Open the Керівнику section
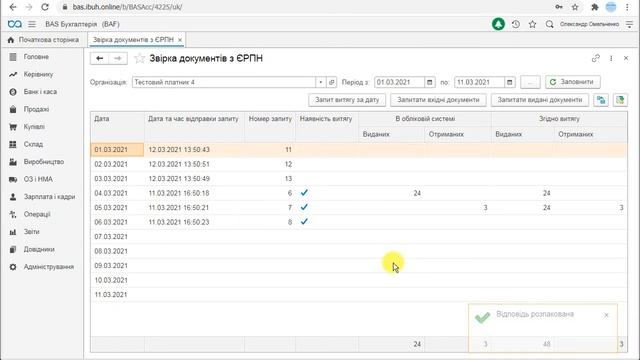Viewport: 640px width, 360px height. 38,74
